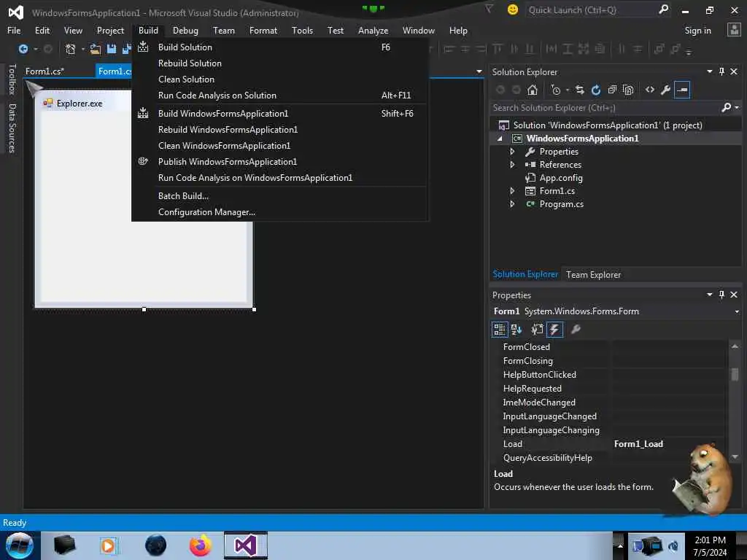Open Configuration Manager... entry
Viewport: 747px width, 560px height.
click(280, 212)
